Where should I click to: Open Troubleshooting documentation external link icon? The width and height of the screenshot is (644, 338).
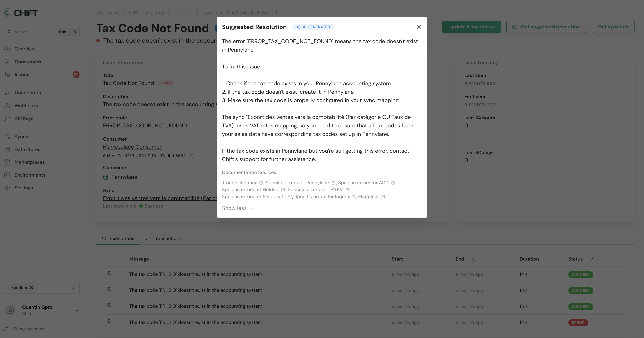(261, 183)
